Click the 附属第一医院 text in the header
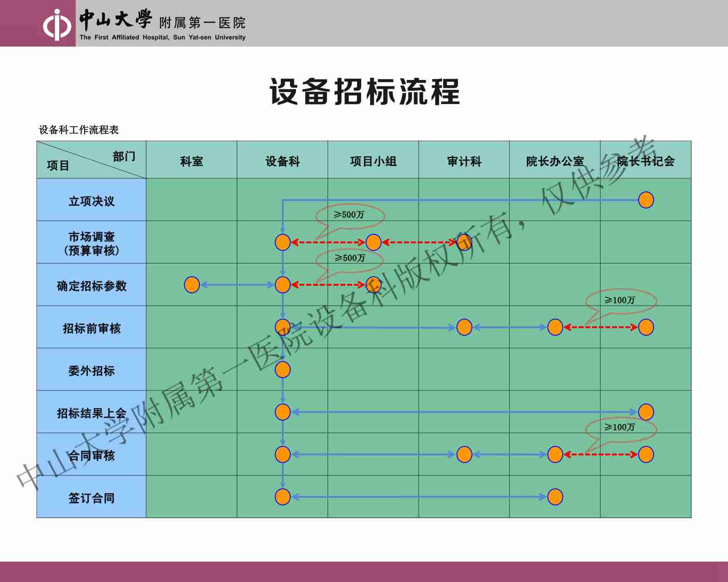Viewport: 728px width, 582px height. 202,23
